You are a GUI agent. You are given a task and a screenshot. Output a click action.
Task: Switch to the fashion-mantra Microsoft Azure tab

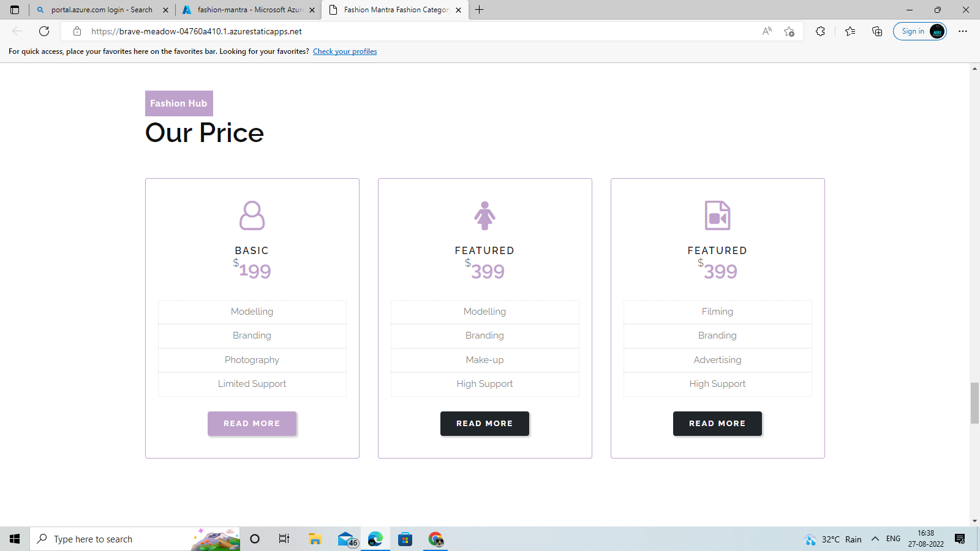coord(247,10)
